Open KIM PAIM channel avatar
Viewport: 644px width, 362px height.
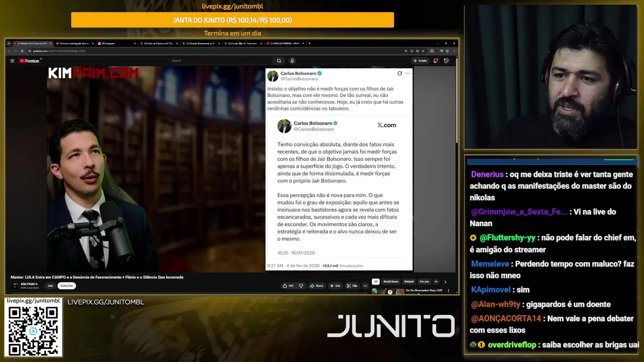15,286
